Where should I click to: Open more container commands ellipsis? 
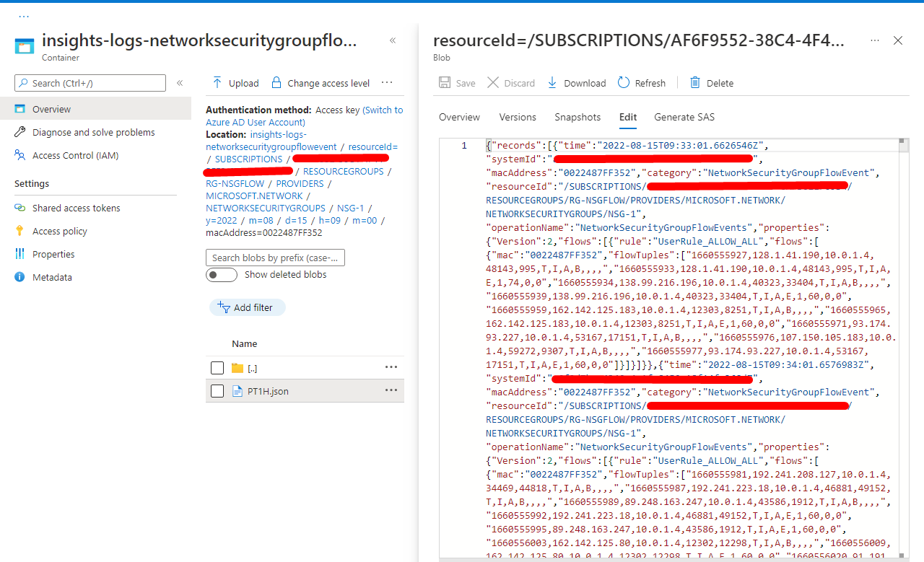click(x=387, y=83)
